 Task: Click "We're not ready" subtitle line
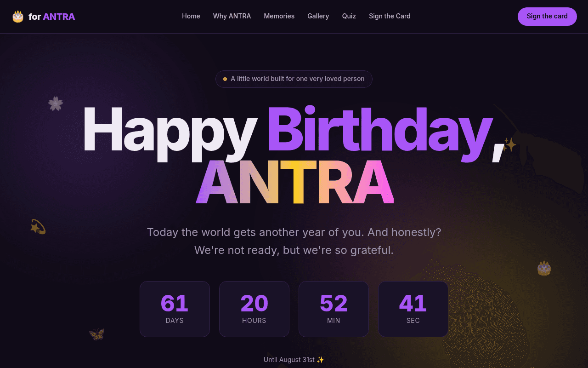[294, 251]
